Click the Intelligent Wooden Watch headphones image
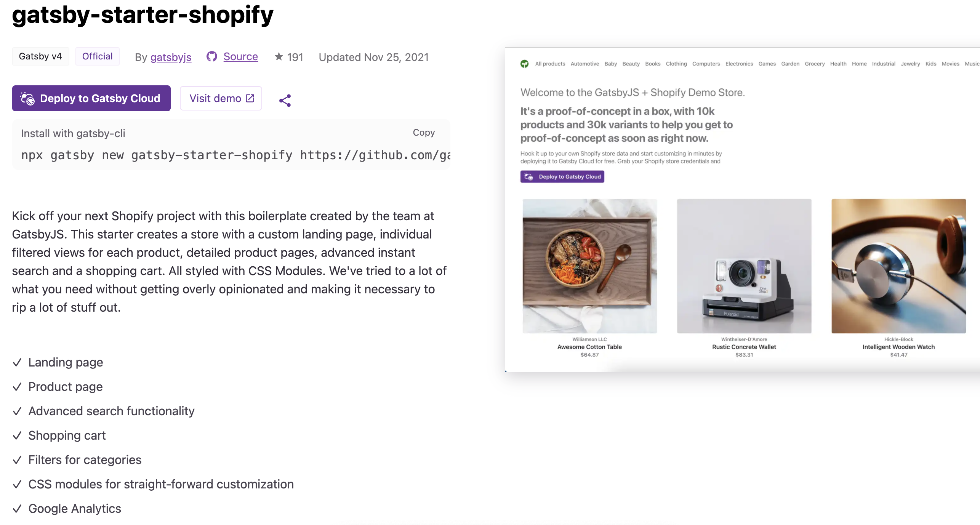 pos(898,266)
